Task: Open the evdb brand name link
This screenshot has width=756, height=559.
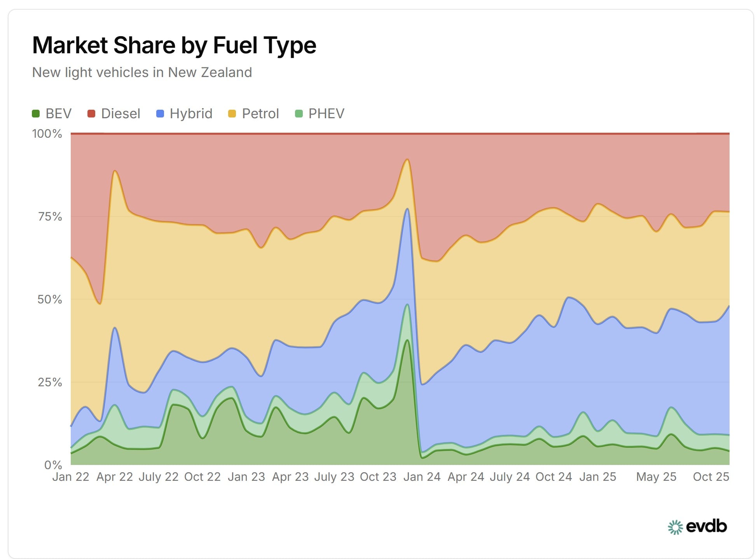Action: tap(706, 526)
